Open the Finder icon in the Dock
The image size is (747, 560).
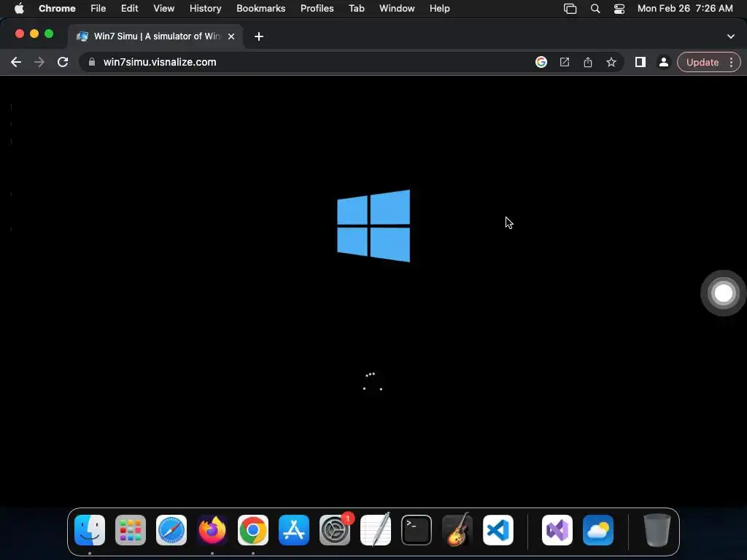click(90, 530)
